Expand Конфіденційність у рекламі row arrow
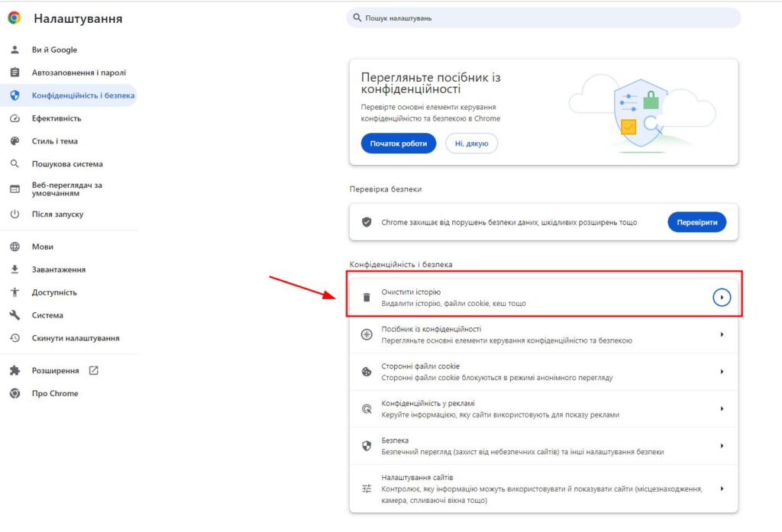This screenshot has width=782, height=532. [722, 409]
